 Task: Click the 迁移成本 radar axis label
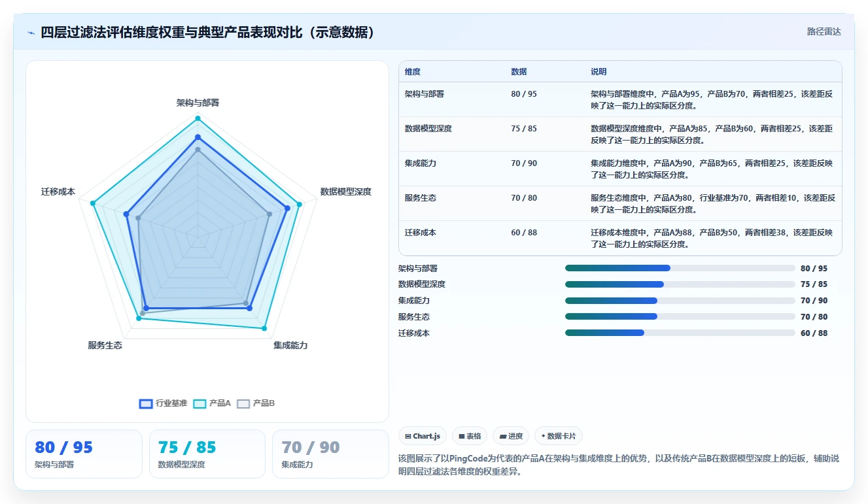(x=58, y=192)
